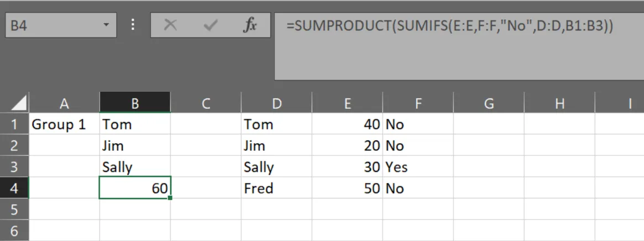Image resolution: width=644 pixels, height=241 pixels.
Task: Select column G header
Action: pos(489,103)
